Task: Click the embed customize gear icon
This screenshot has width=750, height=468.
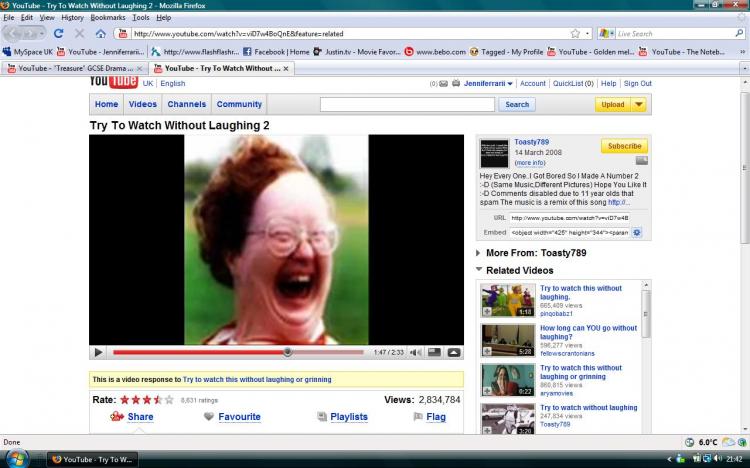Action: [x=636, y=232]
